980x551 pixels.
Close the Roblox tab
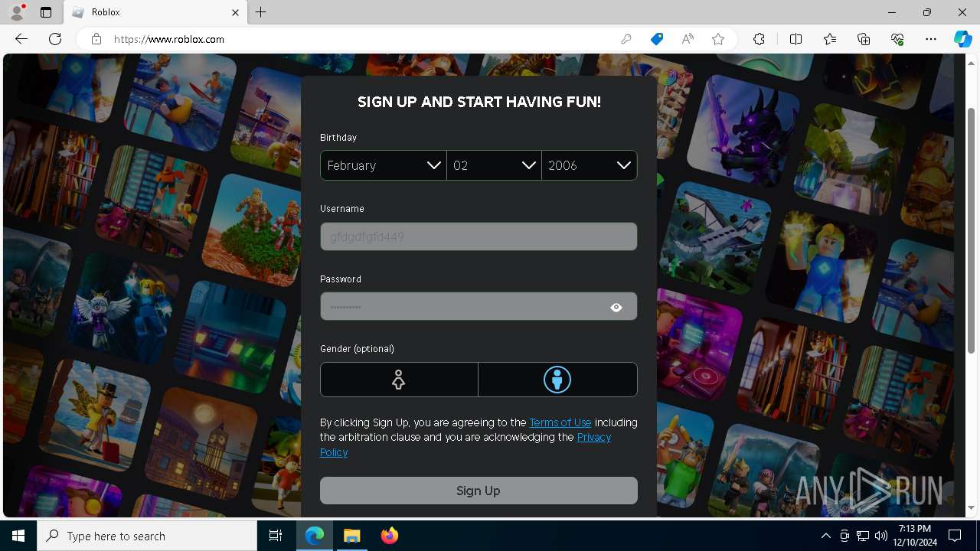(235, 12)
